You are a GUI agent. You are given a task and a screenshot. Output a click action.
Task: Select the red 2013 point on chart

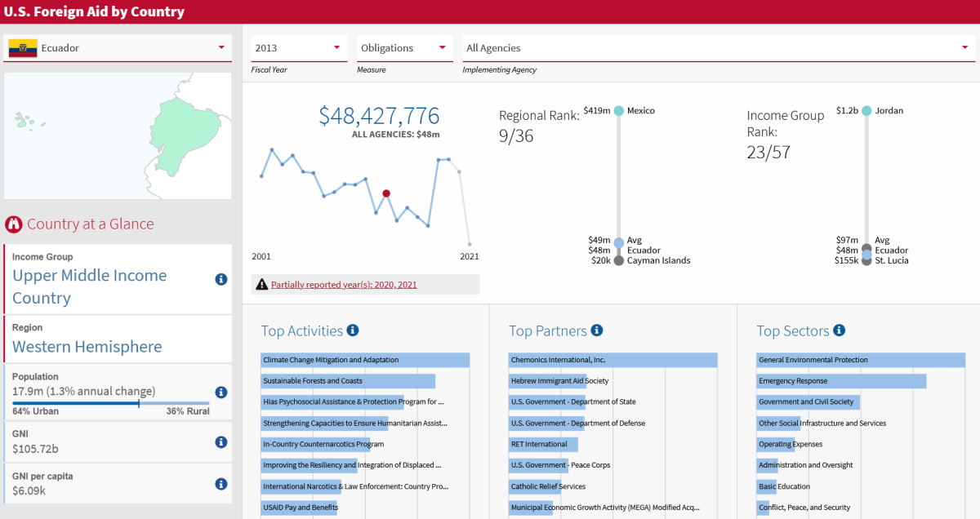(386, 194)
